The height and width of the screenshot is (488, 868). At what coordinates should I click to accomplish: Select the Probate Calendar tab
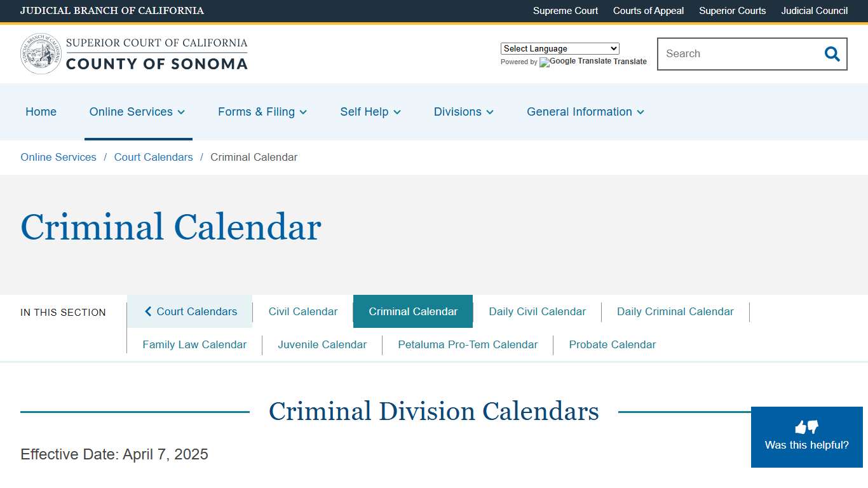(x=612, y=344)
